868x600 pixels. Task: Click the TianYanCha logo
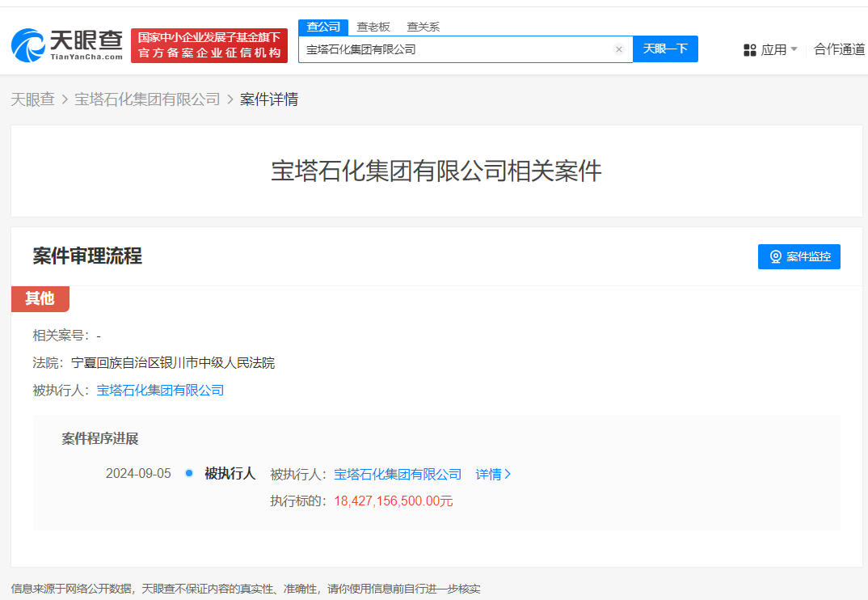coord(67,45)
